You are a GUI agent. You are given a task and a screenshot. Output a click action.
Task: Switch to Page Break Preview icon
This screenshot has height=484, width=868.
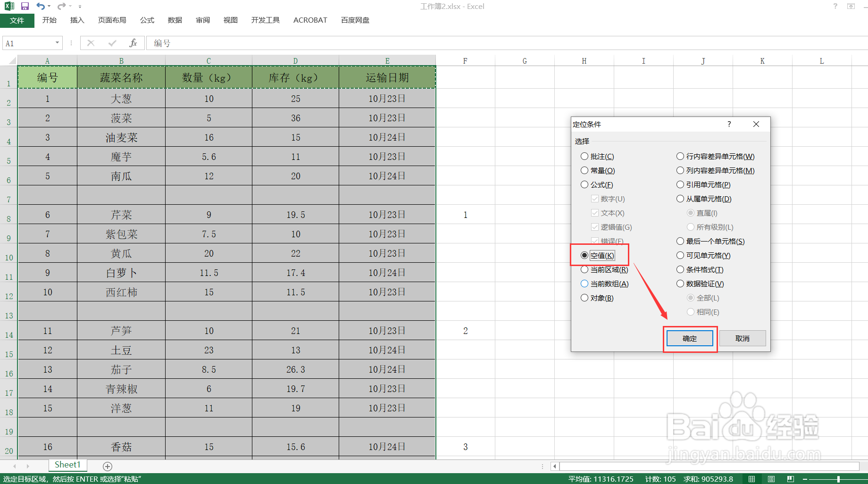(791, 479)
